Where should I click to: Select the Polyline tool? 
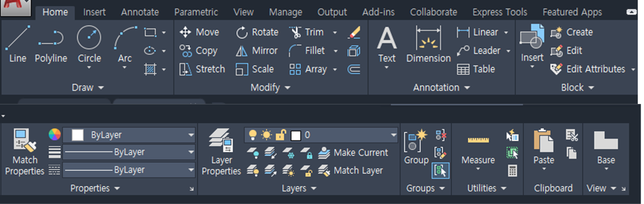click(51, 45)
